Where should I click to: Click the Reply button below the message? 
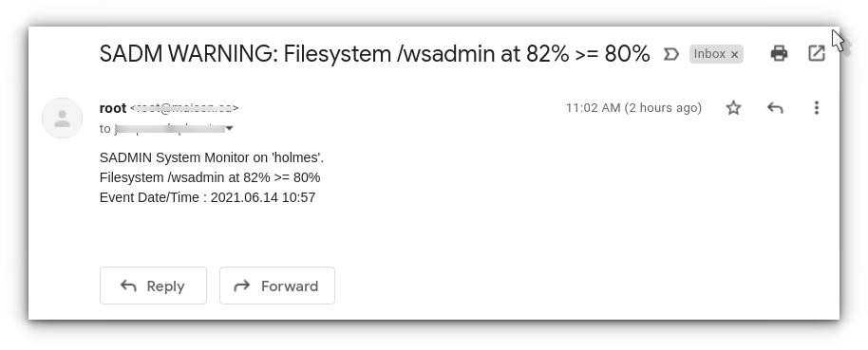[x=153, y=286]
